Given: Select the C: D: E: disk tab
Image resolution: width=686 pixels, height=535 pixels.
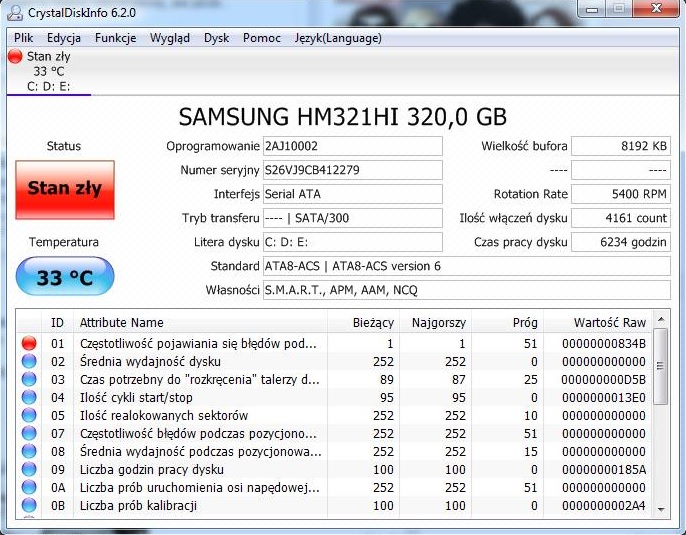Looking at the screenshot, I should point(49,72).
